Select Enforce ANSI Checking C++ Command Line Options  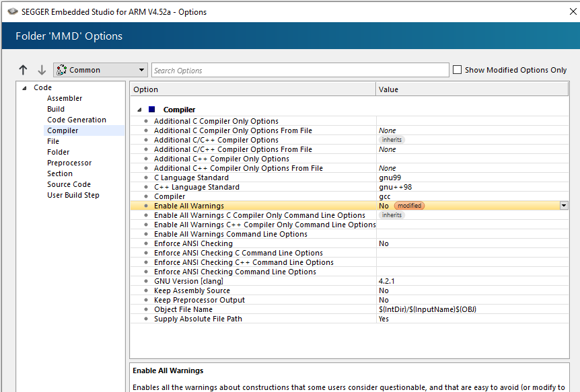click(x=349, y=262)
